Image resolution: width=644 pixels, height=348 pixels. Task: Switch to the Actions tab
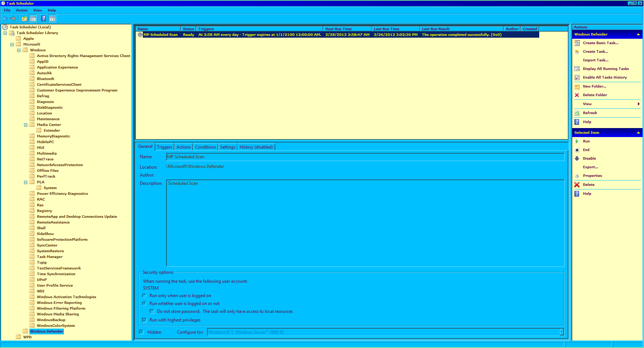point(183,147)
